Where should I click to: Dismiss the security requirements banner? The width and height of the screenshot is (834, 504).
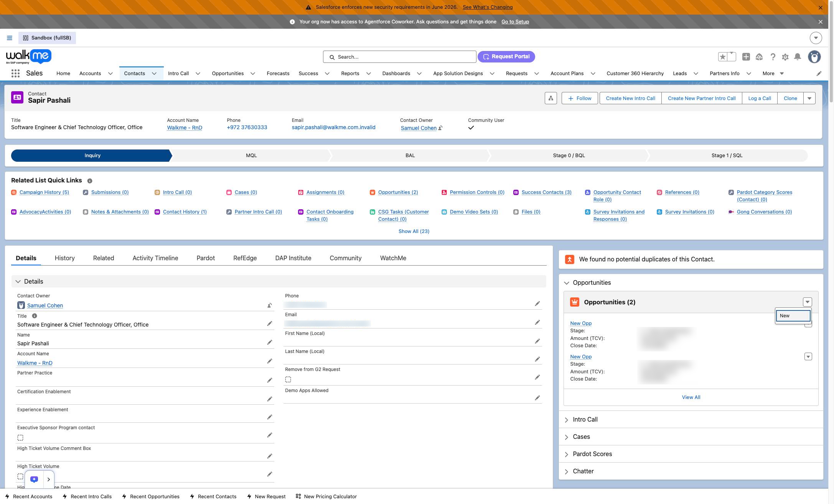pos(821,7)
